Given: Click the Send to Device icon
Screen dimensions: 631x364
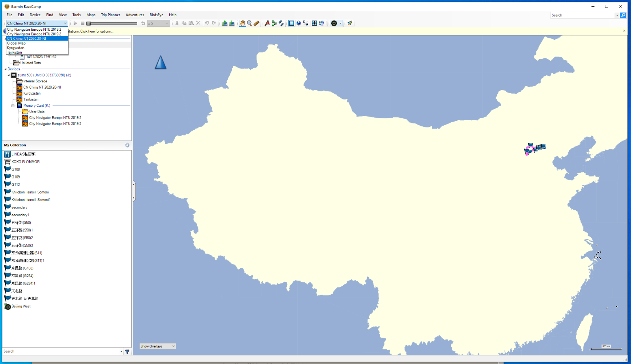Looking at the screenshot, I should point(225,23).
